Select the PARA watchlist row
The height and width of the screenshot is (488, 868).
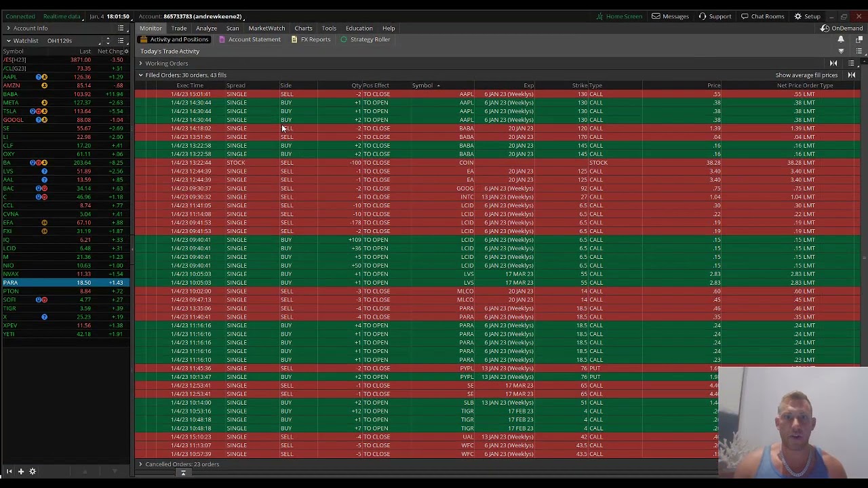pyautogui.click(x=65, y=283)
